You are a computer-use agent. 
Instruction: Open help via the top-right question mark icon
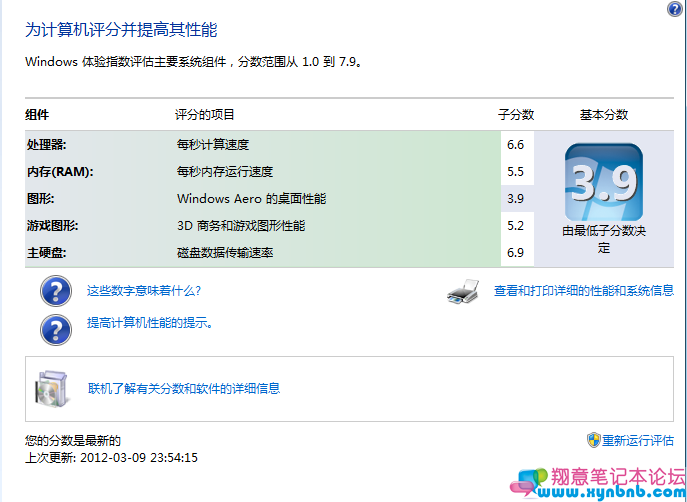click(675, 9)
